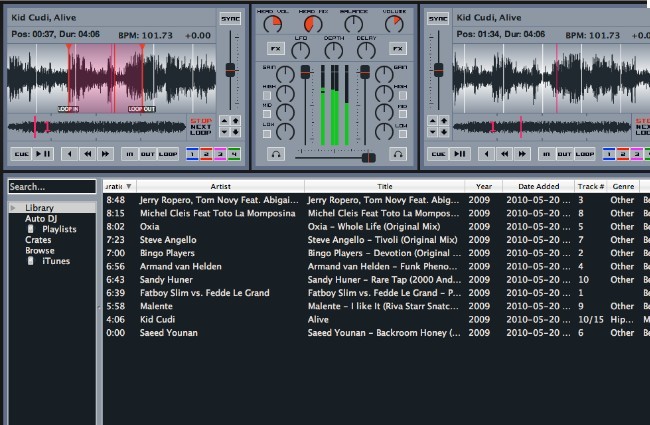Click the small pitch-down arrow on left deck

224,132
